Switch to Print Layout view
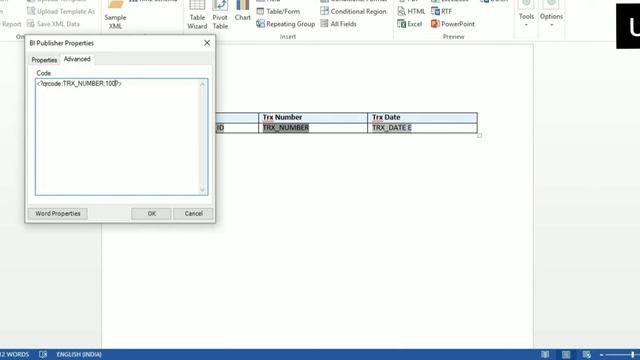This screenshot has width=640, height=360. pyautogui.click(x=566, y=354)
